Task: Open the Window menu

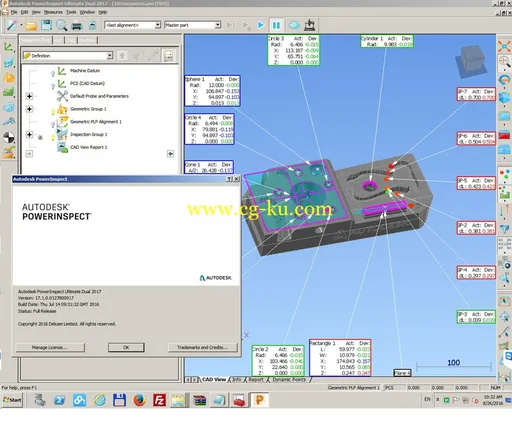Action: 87,12
